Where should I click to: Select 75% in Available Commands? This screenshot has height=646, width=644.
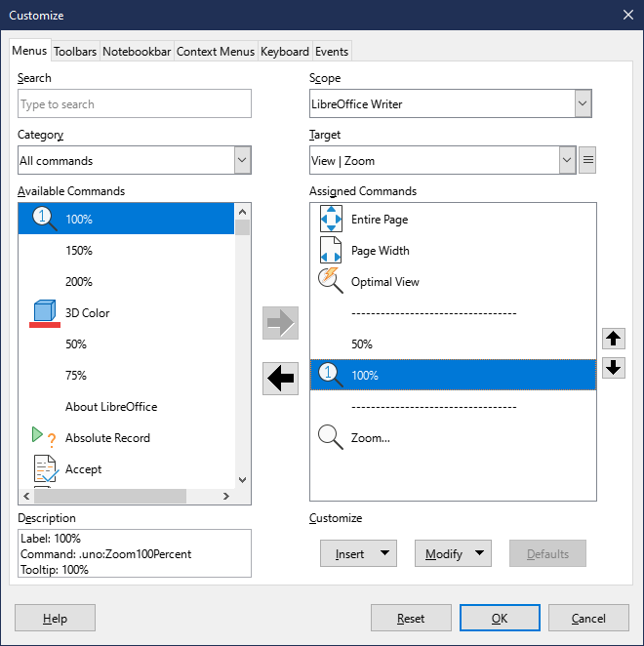click(126, 376)
